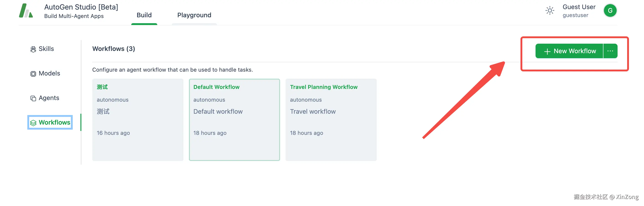
Task: Open the Travel Planning Workflow card
Action: click(331, 120)
